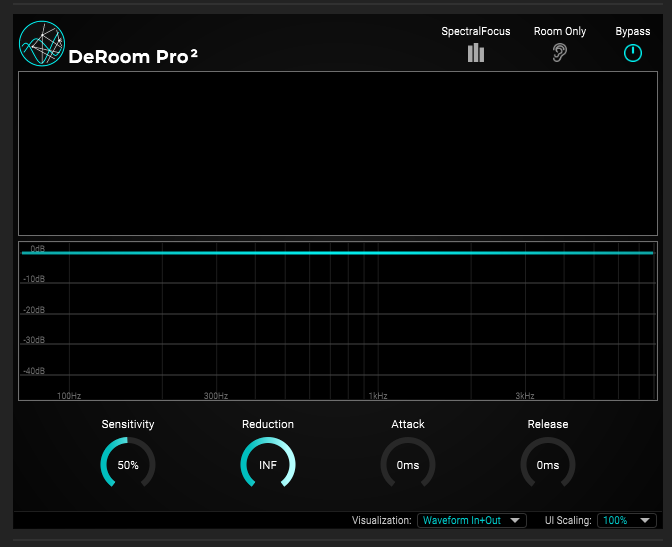Open the Visualization dropdown menu
This screenshot has width=672, height=547.
pos(471,520)
